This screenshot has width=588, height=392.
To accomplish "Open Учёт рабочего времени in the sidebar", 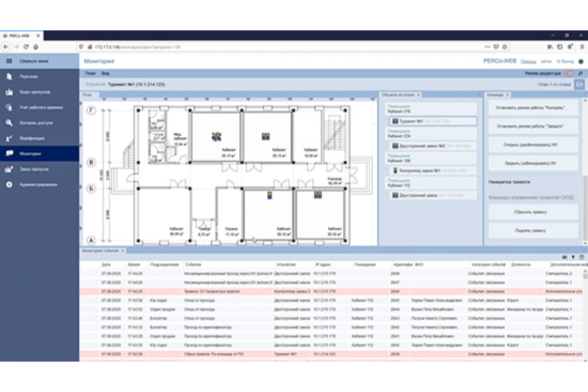I will [39, 107].
